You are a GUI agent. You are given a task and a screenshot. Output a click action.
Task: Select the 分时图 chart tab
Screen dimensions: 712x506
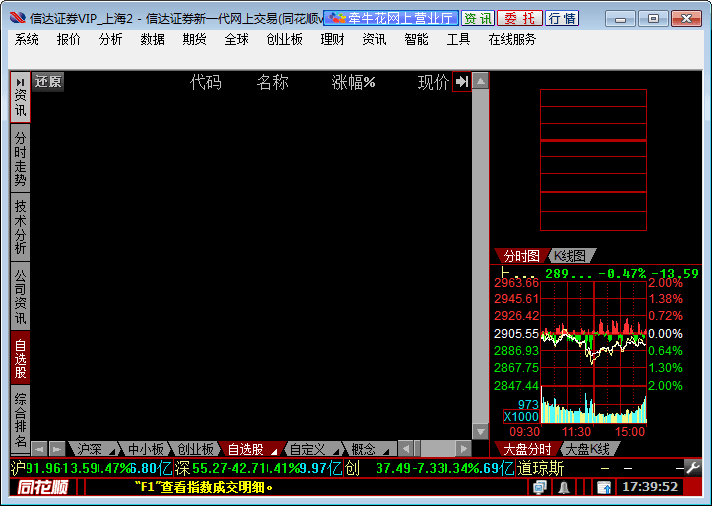521,256
